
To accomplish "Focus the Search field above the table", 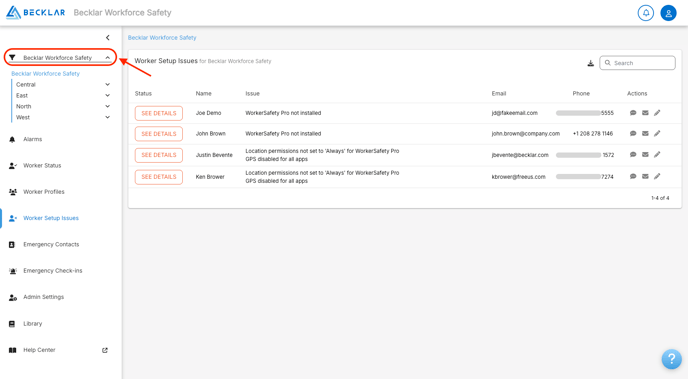I will click(x=638, y=63).
